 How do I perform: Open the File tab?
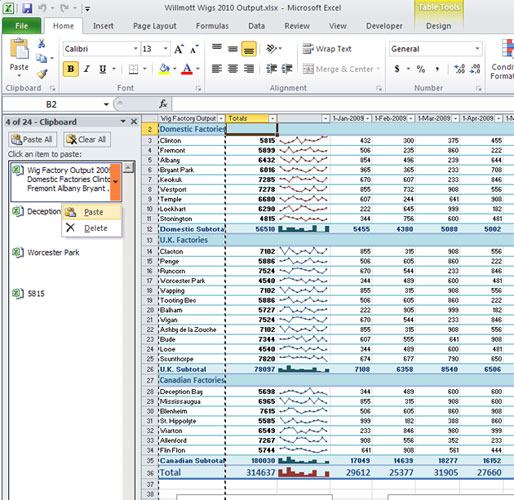(22, 26)
